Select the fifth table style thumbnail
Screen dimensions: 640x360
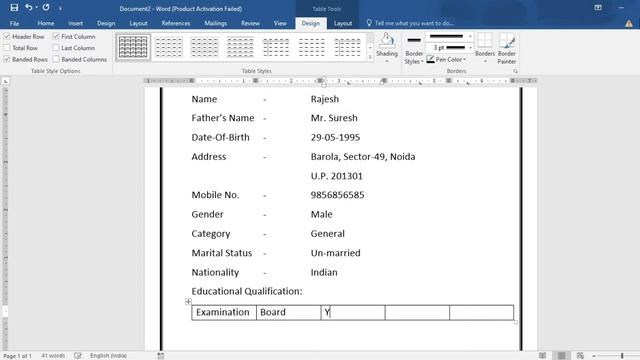(276, 47)
